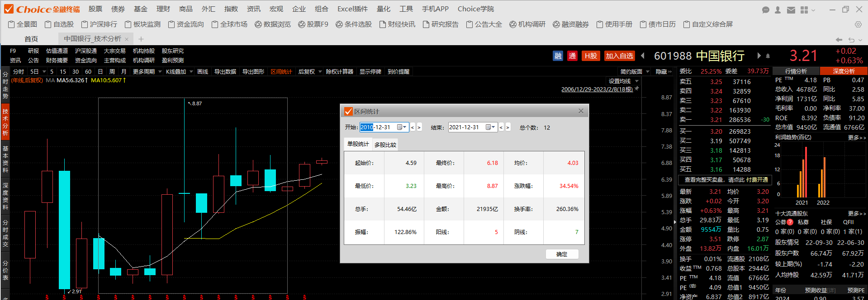Switch to the 深度分析 tab
The image size is (868, 300).
[x=844, y=71]
